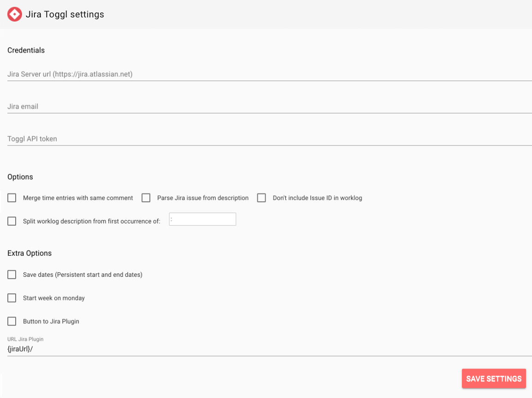Toggle Start week on monday checkbox
532x398 pixels.
click(x=12, y=298)
